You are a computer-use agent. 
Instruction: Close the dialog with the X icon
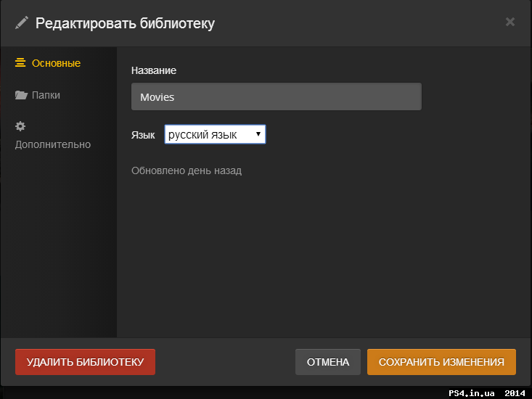click(x=510, y=22)
